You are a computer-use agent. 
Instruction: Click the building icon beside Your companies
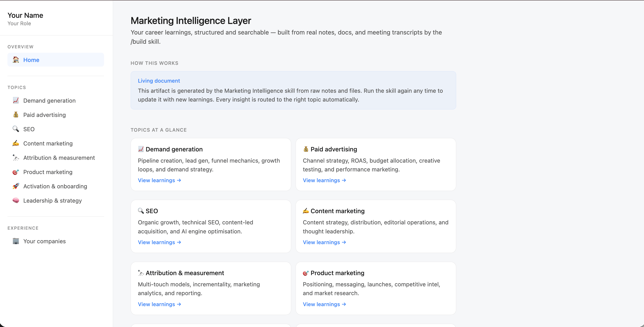[16, 241]
